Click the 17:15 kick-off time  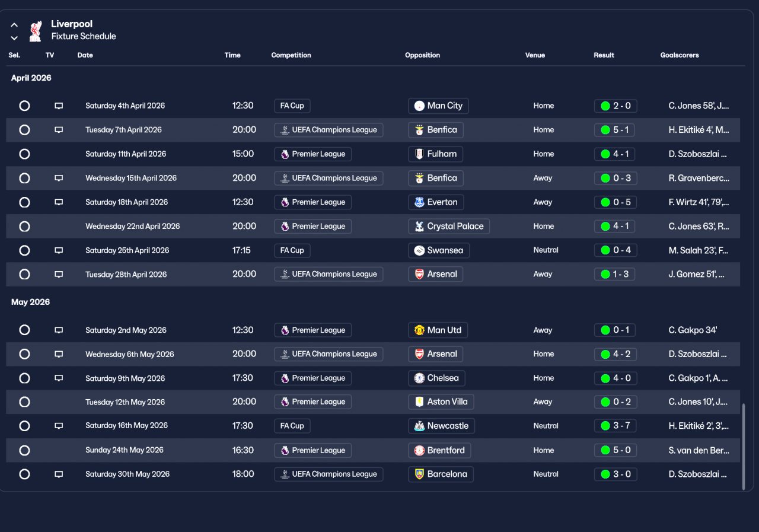[x=241, y=250]
